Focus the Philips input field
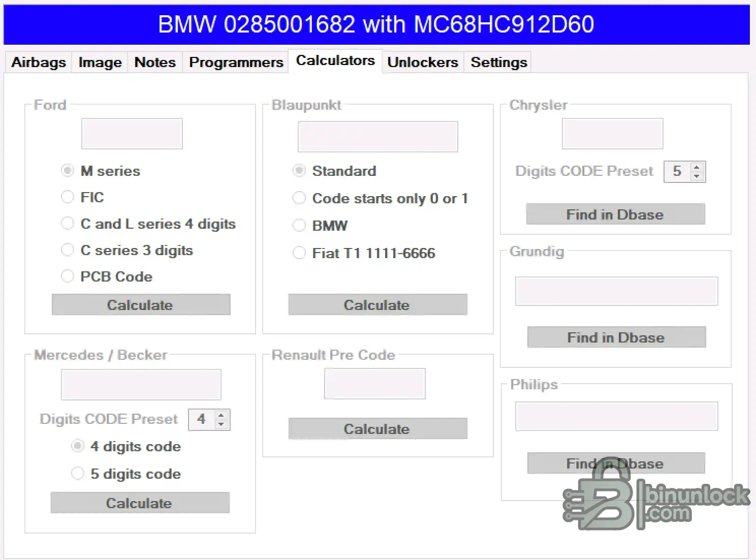The image size is (756, 560). pyautogui.click(x=617, y=417)
